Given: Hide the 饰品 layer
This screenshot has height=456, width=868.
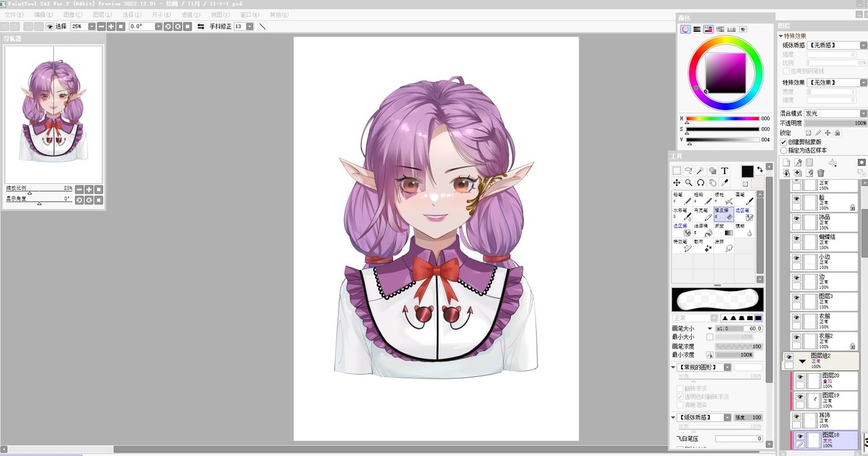Looking at the screenshot, I should tap(796, 218).
